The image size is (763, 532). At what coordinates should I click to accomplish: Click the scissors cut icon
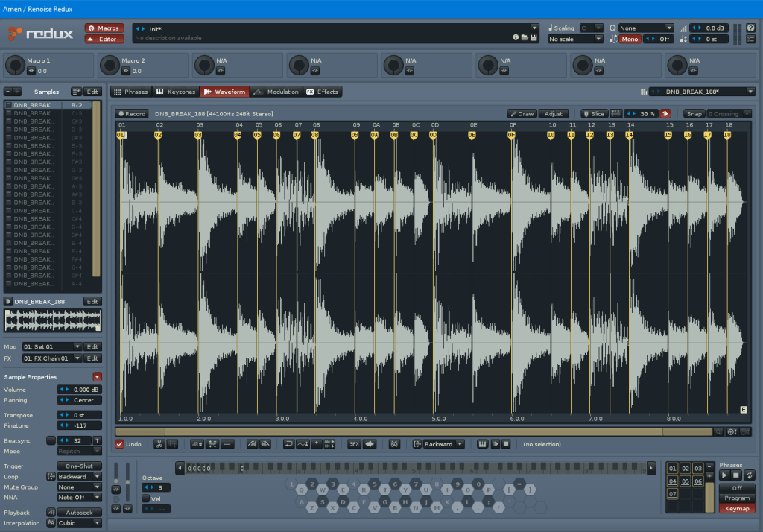pos(159,444)
